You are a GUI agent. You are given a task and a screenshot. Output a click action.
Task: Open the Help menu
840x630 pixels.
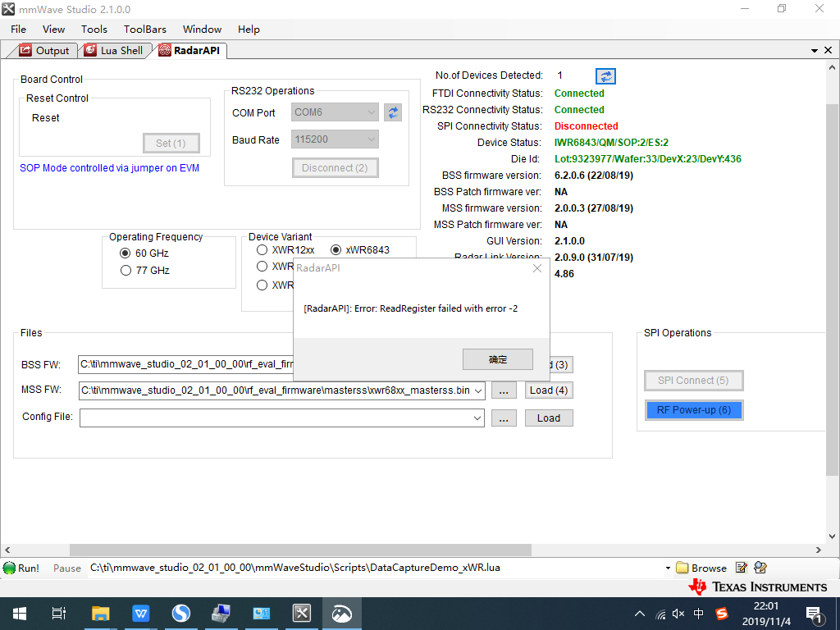click(249, 30)
